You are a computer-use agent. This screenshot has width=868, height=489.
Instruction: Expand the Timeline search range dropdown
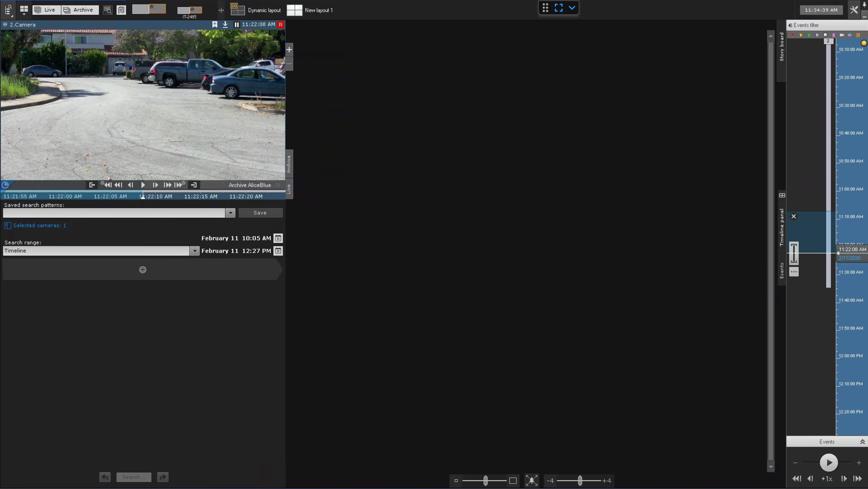tap(195, 251)
